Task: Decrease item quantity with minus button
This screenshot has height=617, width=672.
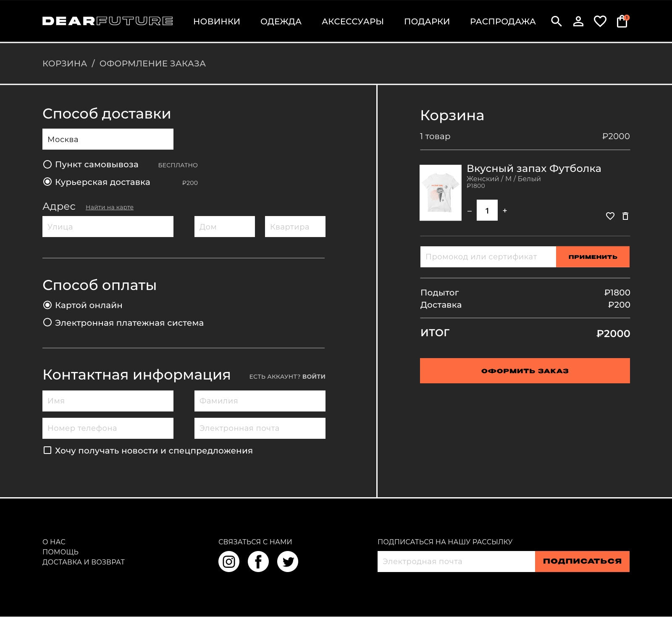Action: 470,211
